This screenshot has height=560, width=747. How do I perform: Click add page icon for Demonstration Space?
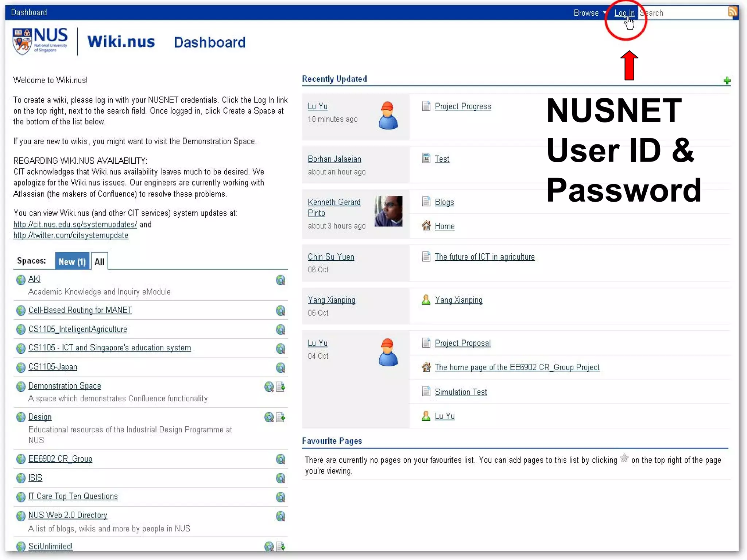pos(280,387)
